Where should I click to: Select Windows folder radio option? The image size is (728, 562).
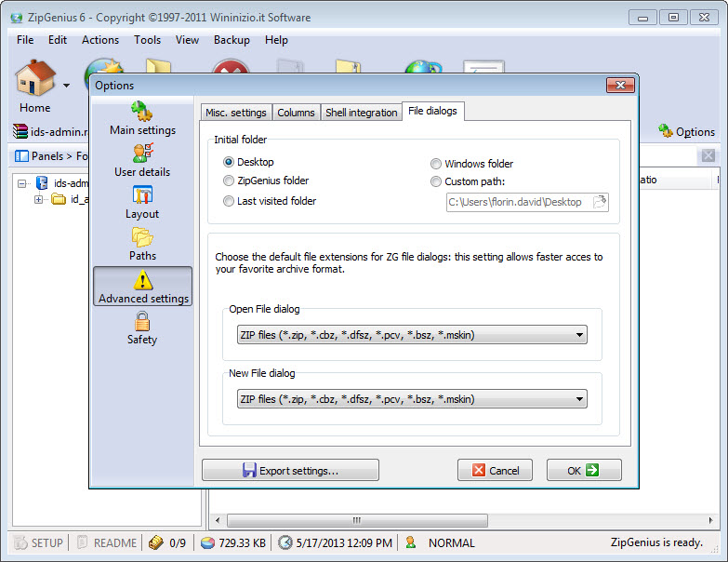point(435,164)
